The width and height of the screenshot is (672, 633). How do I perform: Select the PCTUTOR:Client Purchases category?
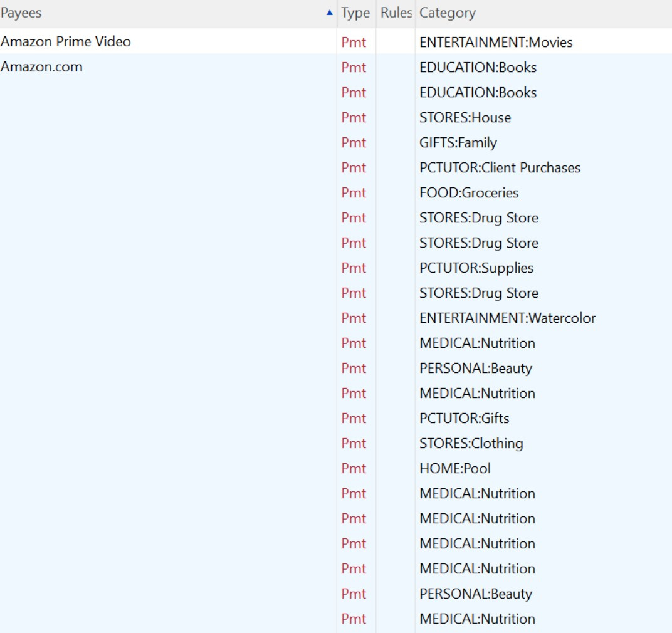point(499,167)
